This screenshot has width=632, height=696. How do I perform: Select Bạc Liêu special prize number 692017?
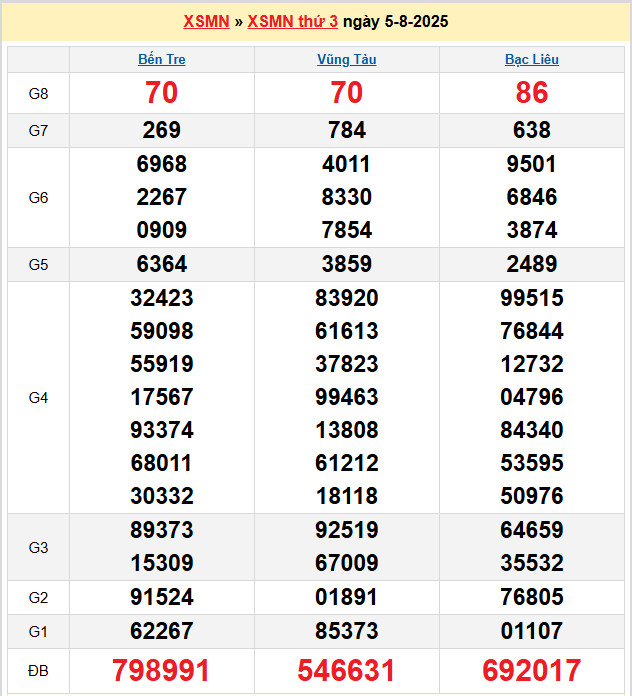point(532,670)
